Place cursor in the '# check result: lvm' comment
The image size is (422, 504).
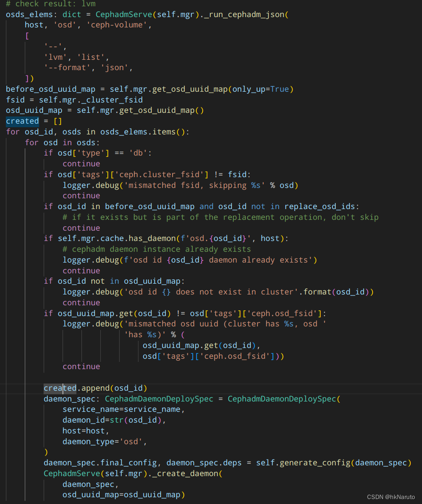49,4
